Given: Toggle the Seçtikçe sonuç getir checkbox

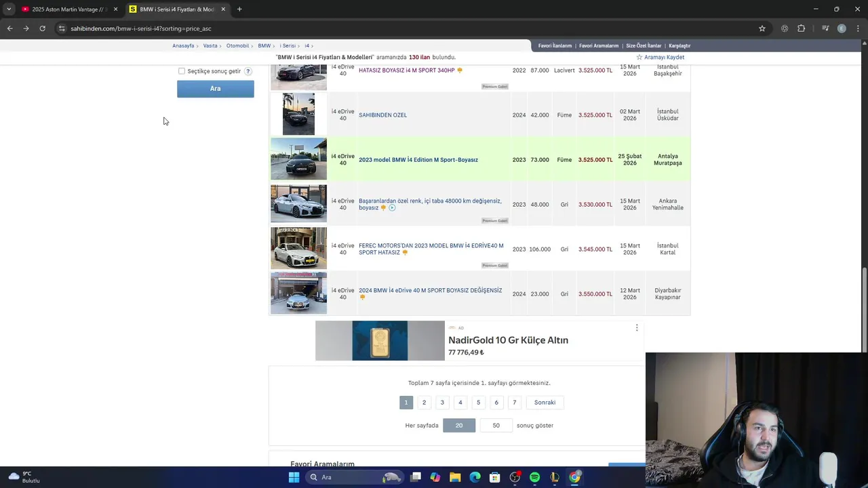Looking at the screenshot, I should pyautogui.click(x=182, y=71).
